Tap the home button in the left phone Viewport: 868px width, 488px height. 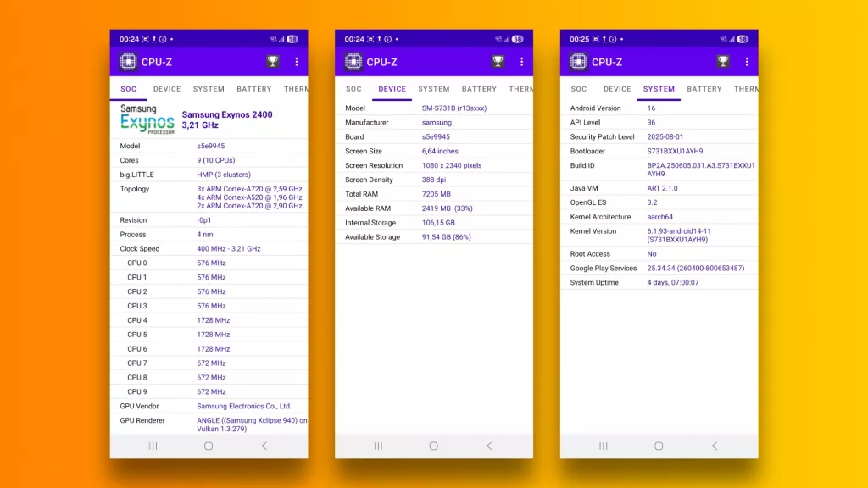(x=209, y=446)
